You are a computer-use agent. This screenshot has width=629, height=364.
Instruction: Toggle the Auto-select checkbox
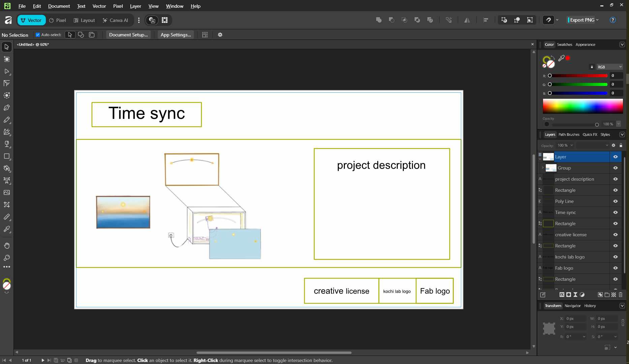(38, 35)
